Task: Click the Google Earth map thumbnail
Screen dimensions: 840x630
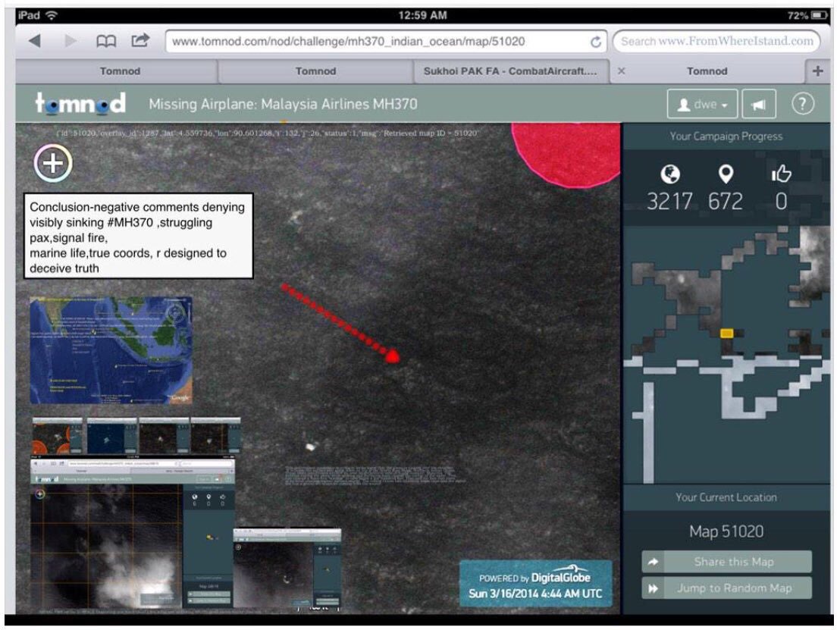Action: click(111, 350)
